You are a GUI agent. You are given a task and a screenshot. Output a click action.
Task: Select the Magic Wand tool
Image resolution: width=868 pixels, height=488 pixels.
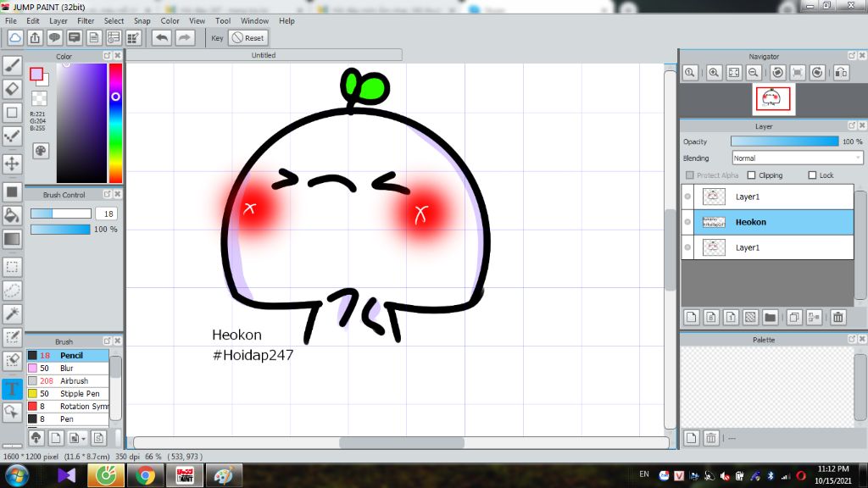pos(12,313)
